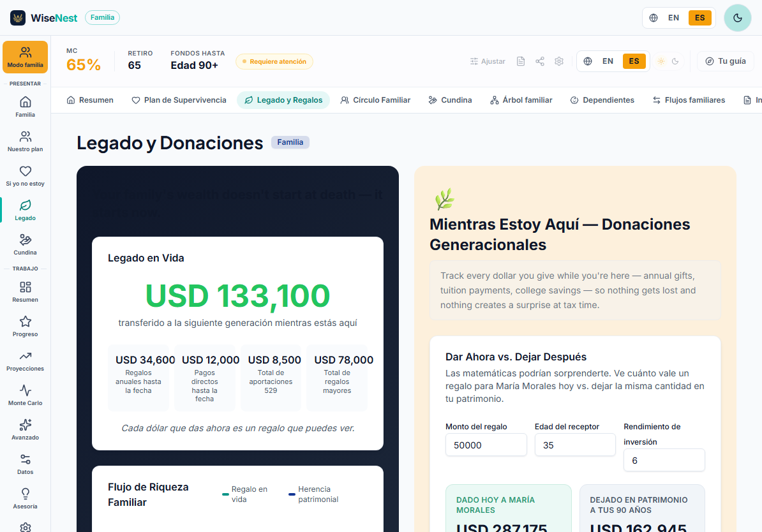Open Monte Carlo in sidebar
The width and height of the screenshot is (762, 532).
pos(26,395)
